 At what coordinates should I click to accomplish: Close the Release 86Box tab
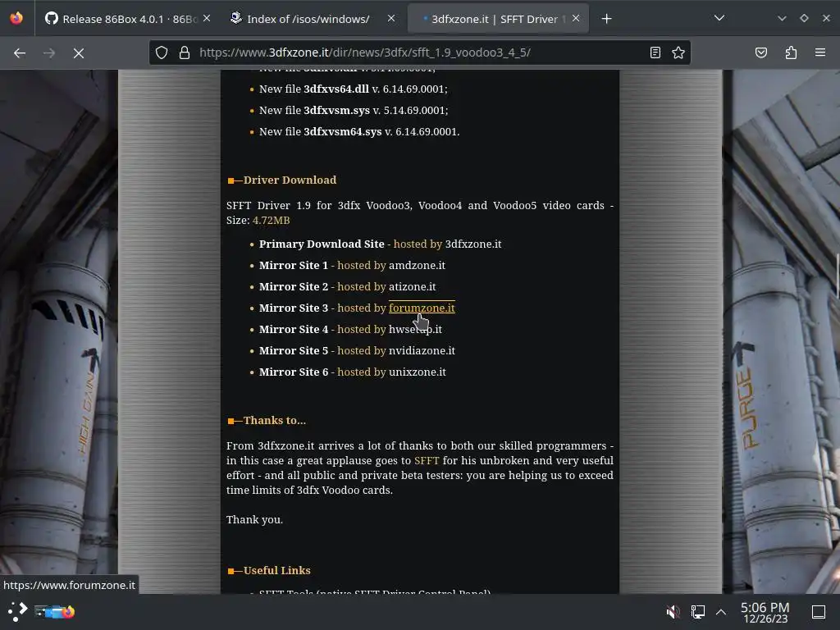207,18
